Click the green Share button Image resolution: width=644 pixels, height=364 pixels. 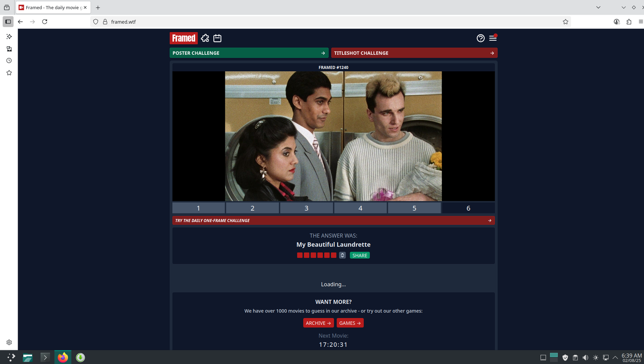coord(360,255)
